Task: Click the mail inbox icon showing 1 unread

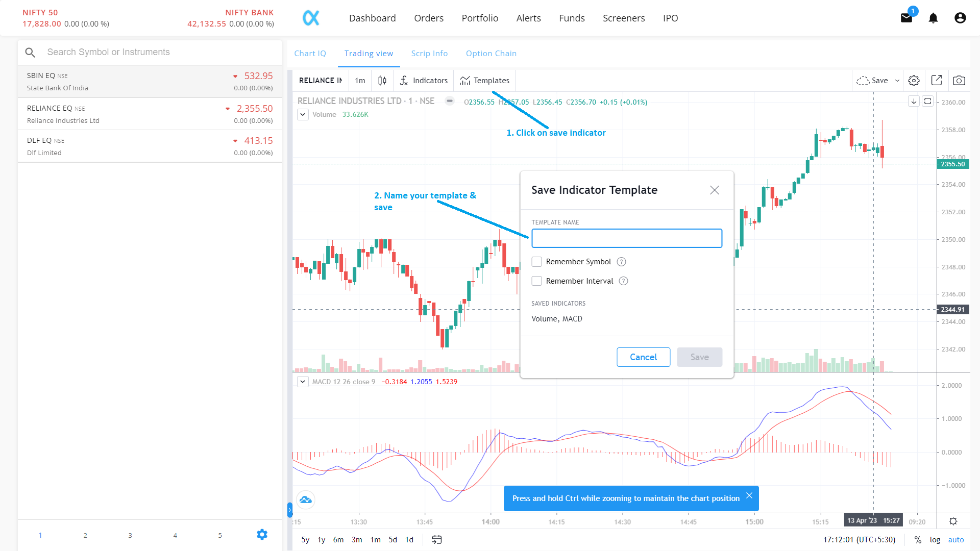Action: (906, 18)
